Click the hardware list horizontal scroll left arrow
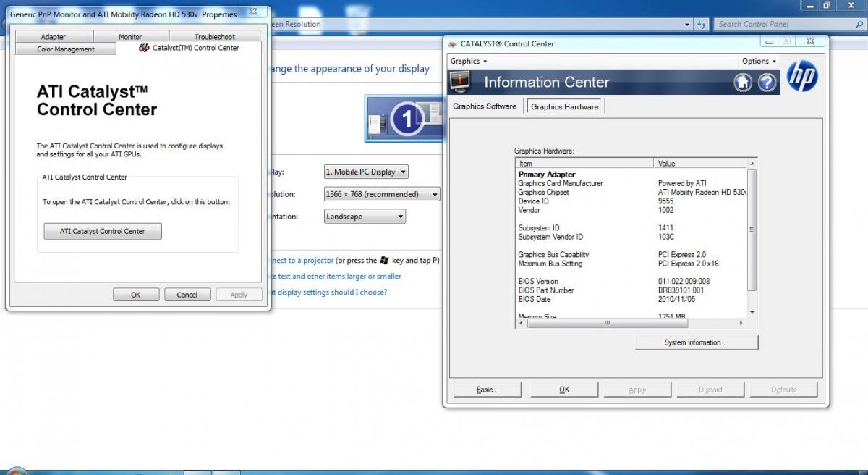The width and height of the screenshot is (868, 475). pyautogui.click(x=521, y=323)
